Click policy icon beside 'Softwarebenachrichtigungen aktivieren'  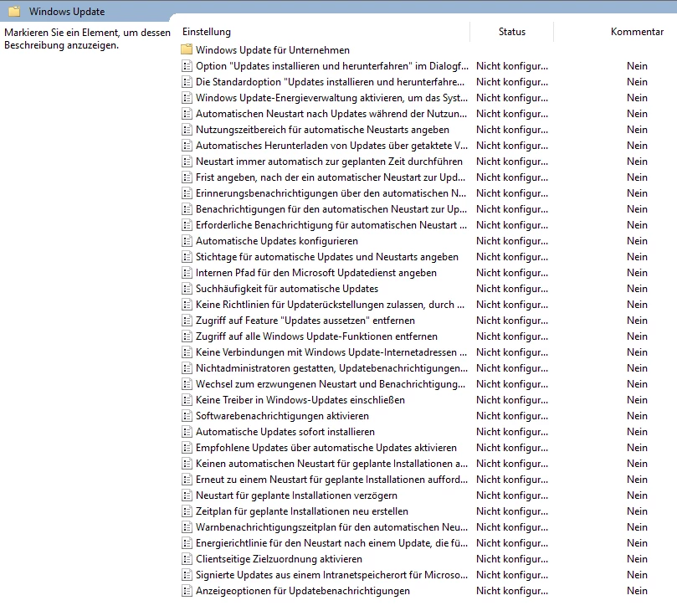[x=187, y=416]
